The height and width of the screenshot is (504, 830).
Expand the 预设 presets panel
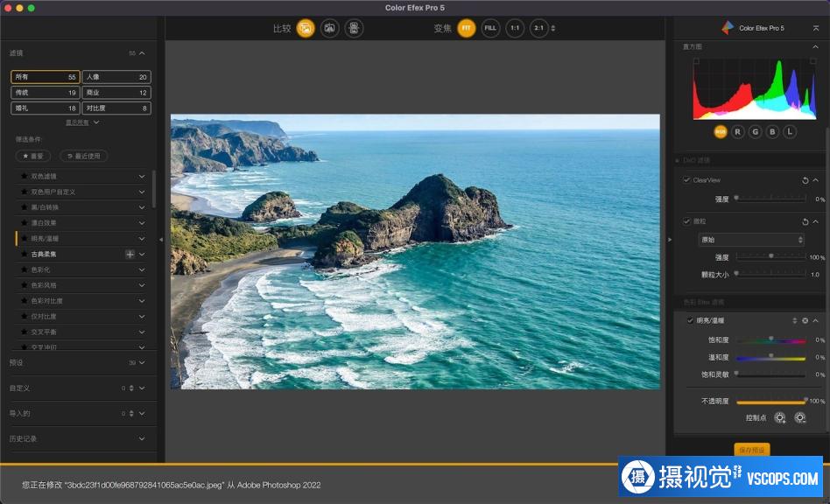pos(142,363)
